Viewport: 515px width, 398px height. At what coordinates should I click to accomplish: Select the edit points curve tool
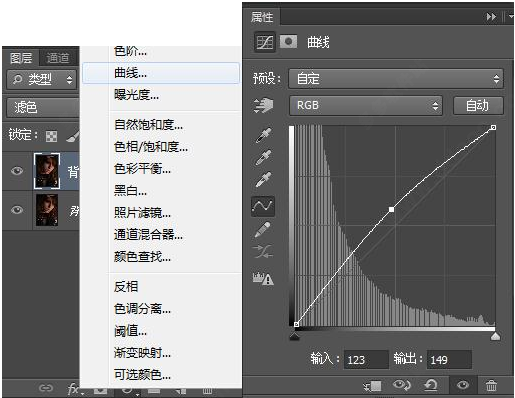pyautogui.click(x=263, y=206)
